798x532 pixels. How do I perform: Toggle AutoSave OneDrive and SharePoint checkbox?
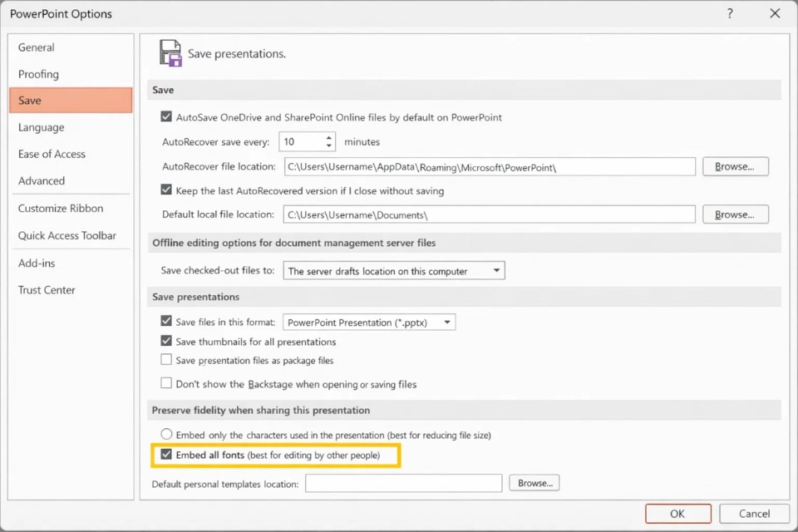(x=166, y=117)
